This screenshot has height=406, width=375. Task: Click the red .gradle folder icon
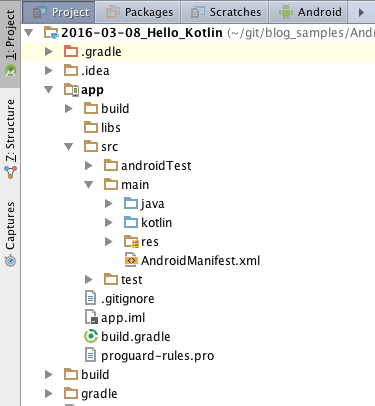[x=71, y=52]
